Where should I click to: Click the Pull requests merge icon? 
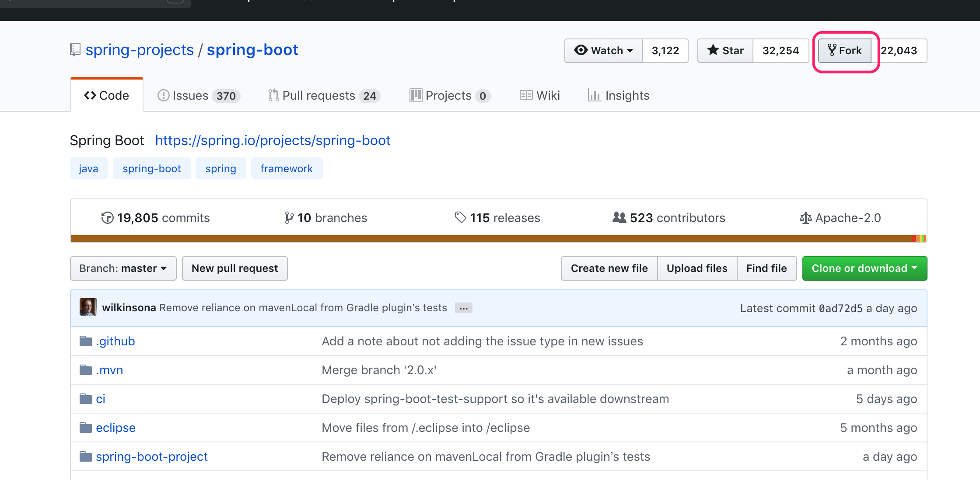[273, 95]
